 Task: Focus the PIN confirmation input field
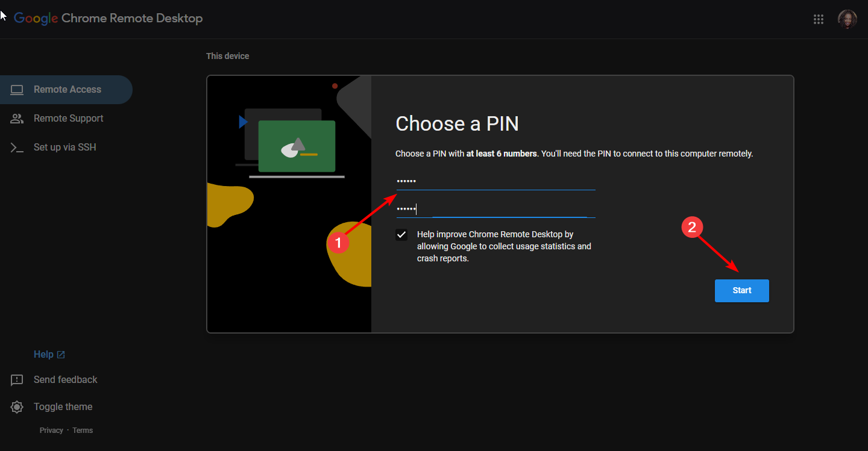[x=495, y=210]
